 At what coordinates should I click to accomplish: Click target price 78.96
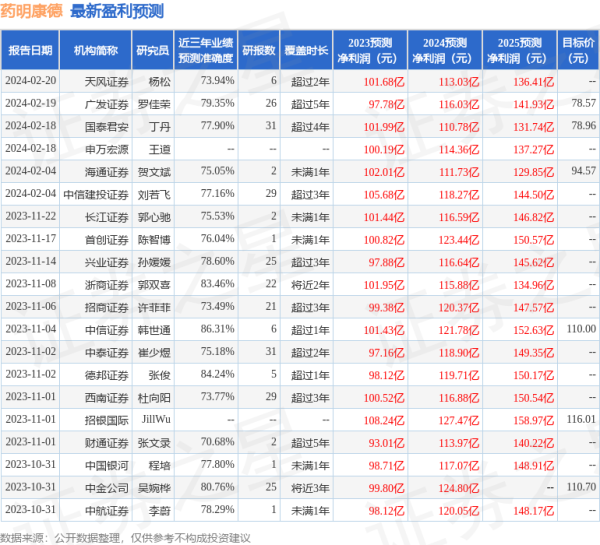click(584, 126)
